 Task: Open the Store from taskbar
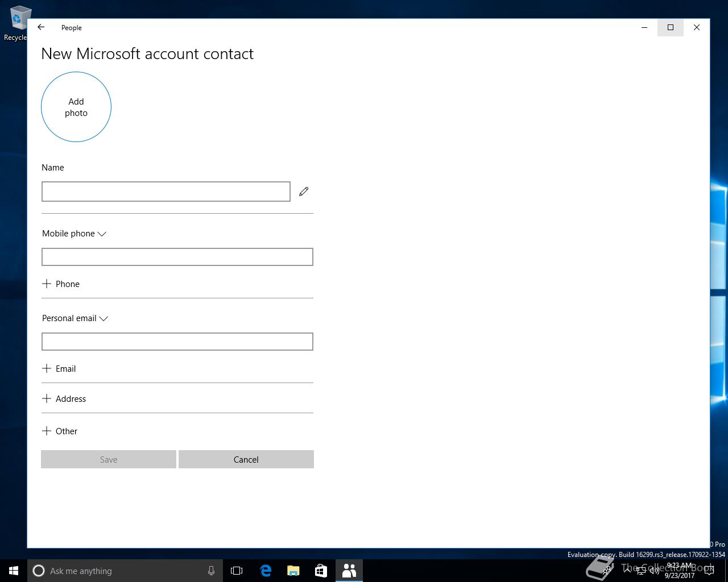coord(321,571)
